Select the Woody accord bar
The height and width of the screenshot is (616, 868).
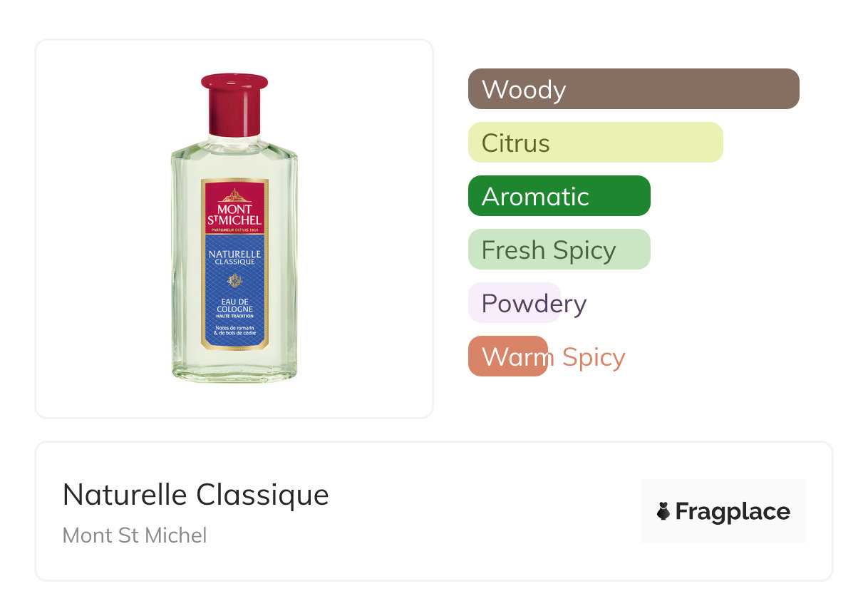[x=634, y=89]
